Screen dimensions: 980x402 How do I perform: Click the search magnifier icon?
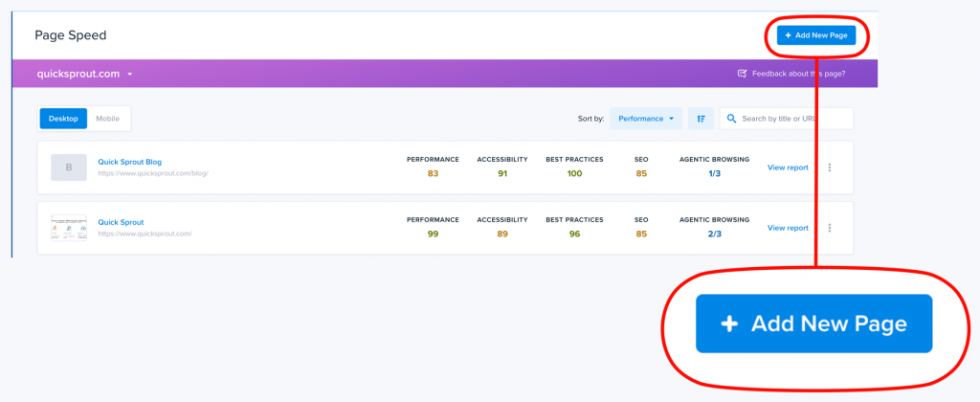tap(731, 118)
